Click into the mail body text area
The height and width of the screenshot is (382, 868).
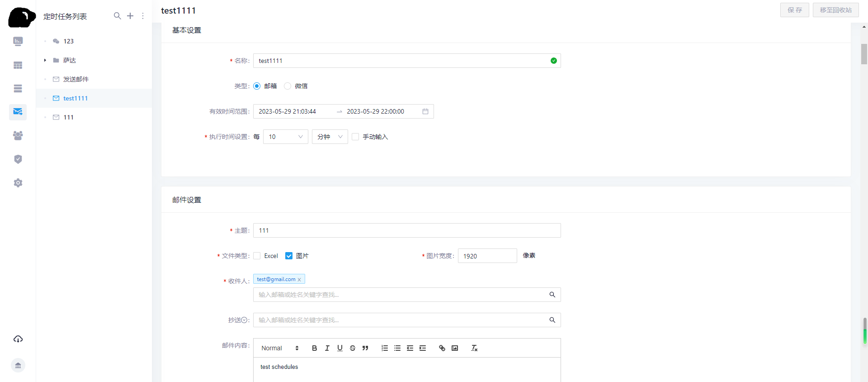click(x=407, y=370)
